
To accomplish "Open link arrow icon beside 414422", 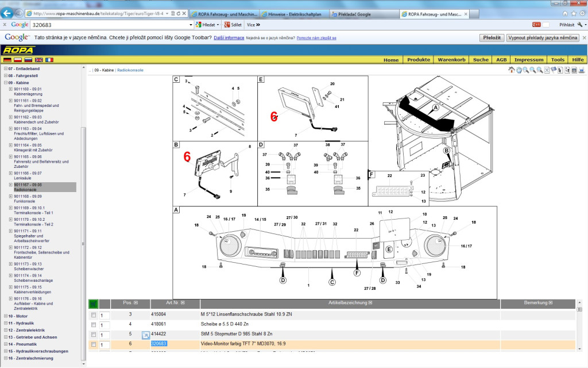I will point(146,335).
